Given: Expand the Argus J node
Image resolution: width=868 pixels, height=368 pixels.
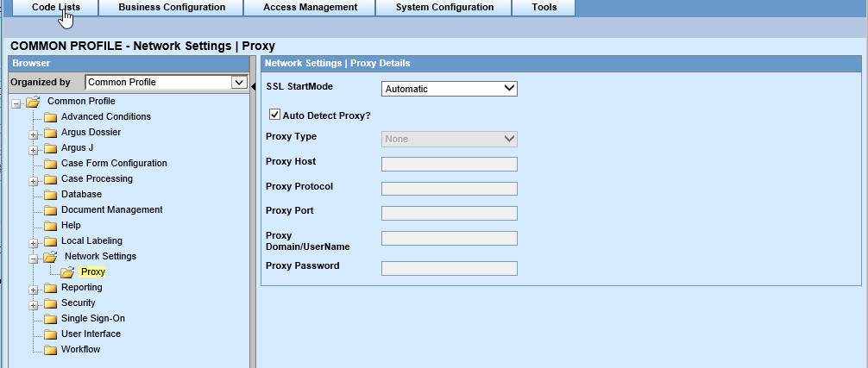Looking at the screenshot, I should tap(34, 150).
